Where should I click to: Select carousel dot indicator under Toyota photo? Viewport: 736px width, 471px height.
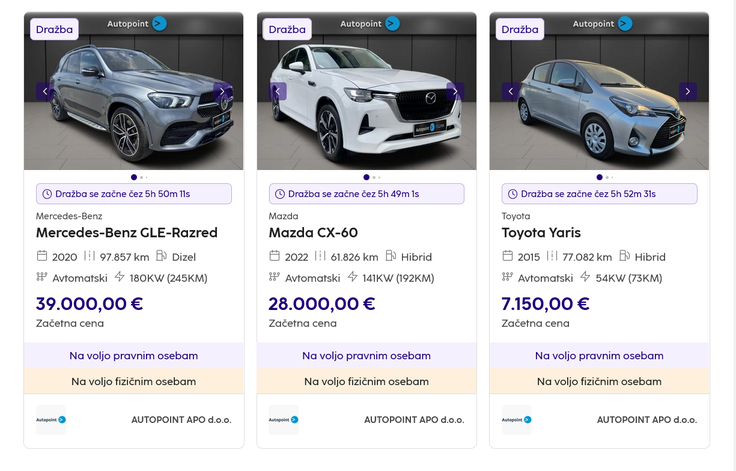pyautogui.click(x=599, y=177)
